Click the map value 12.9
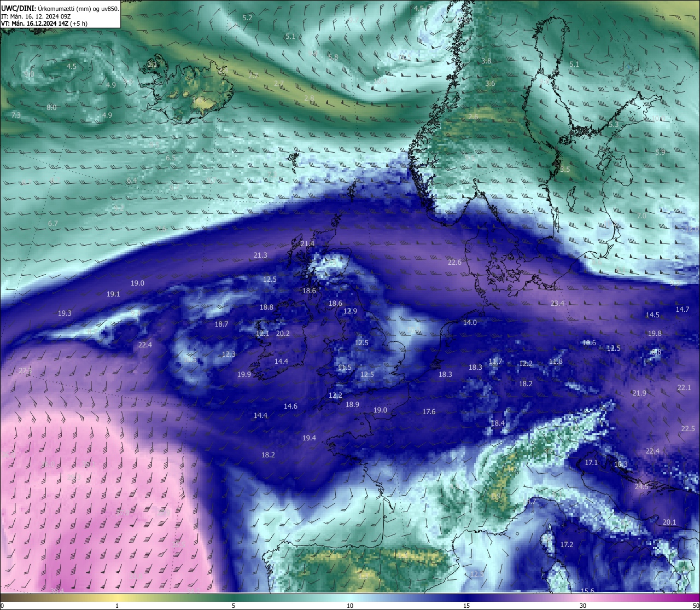Screen dimensions: 700x610 click(x=350, y=311)
